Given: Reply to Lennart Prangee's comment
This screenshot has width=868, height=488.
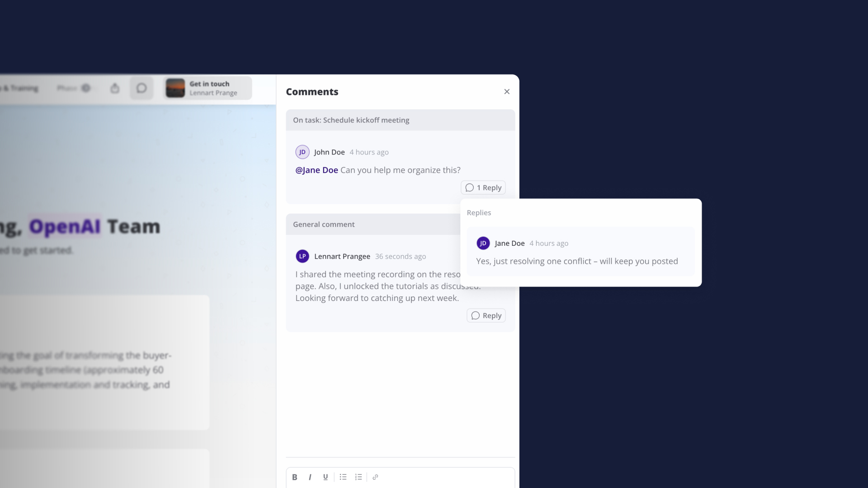Looking at the screenshot, I should 486,315.
